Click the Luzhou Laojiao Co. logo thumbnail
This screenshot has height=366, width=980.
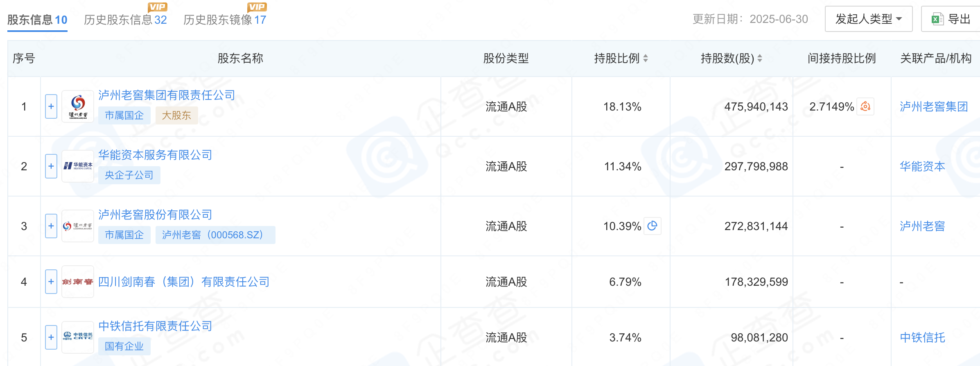pyautogui.click(x=78, y=226)
